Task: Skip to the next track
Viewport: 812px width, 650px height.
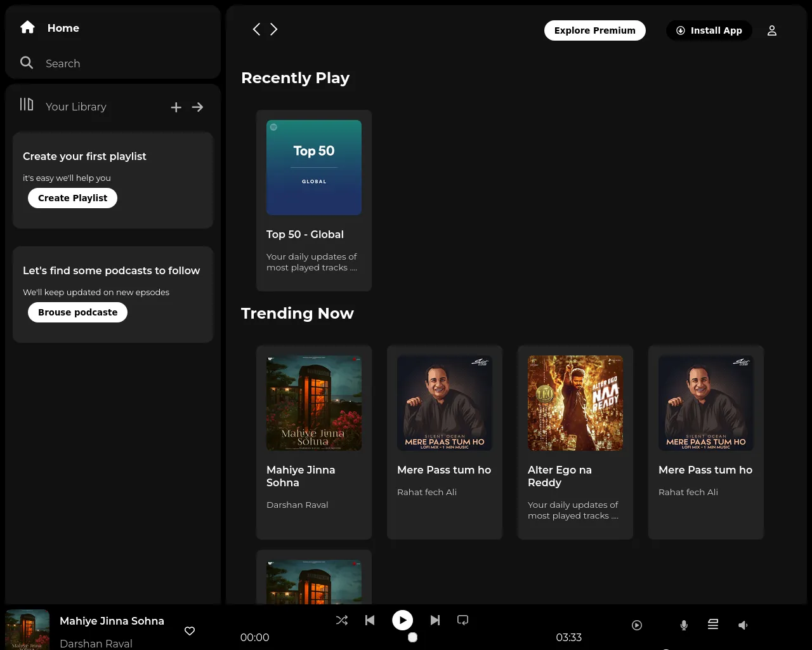Action: click(x=435, y=620)
